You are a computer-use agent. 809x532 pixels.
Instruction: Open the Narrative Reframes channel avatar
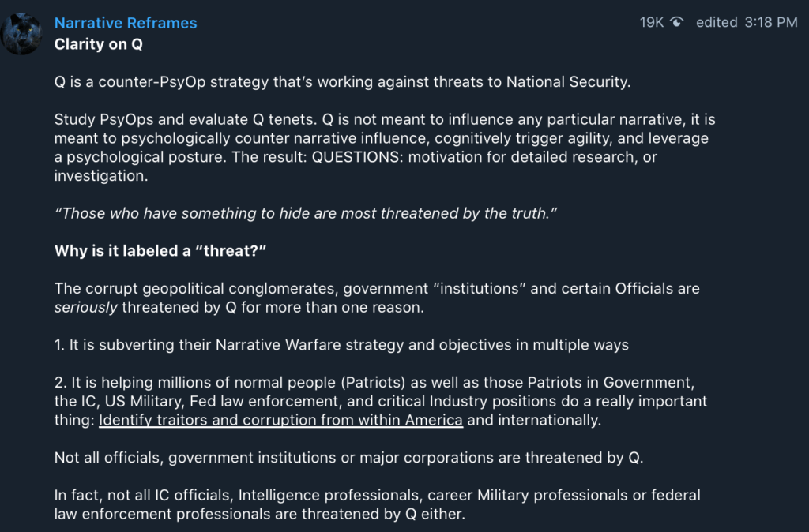(x=21, y=33)
